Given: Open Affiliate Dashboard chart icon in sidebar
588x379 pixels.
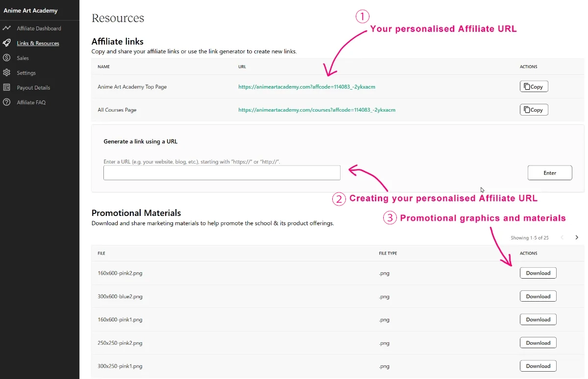Looking at the screenshot, I should [x=7, y=28].
